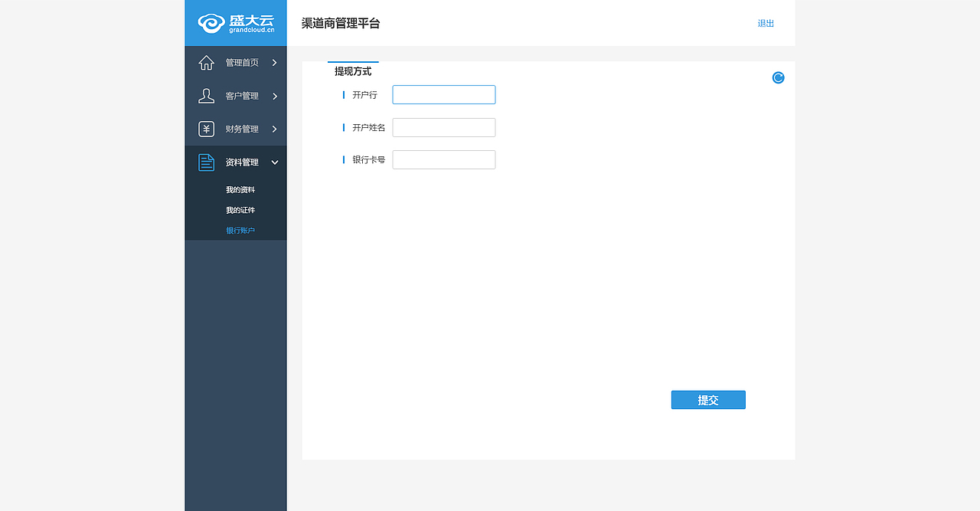Image resolution: width=980 pixels, height=511 pixels.
Task: Click the blue refresh icon
Action: point(778,77)
